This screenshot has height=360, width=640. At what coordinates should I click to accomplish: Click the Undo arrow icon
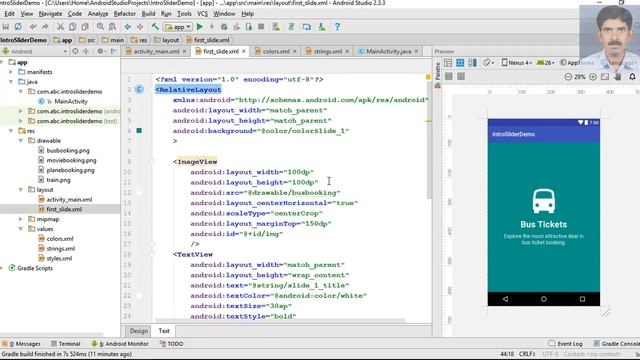coord(33,27)
